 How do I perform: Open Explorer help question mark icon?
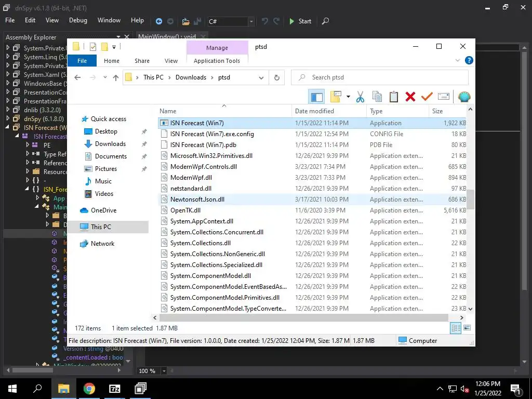pyautogui.click(x=469, y=60)
